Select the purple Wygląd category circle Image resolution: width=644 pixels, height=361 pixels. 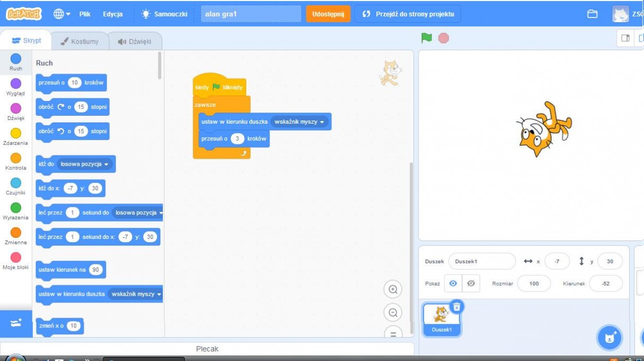click(16, 83)
